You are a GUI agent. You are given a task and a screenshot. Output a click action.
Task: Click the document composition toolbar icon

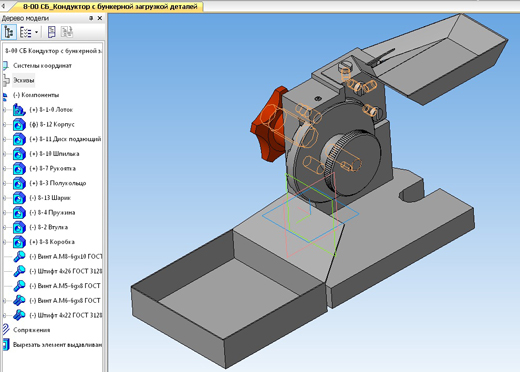click(51, 32)
